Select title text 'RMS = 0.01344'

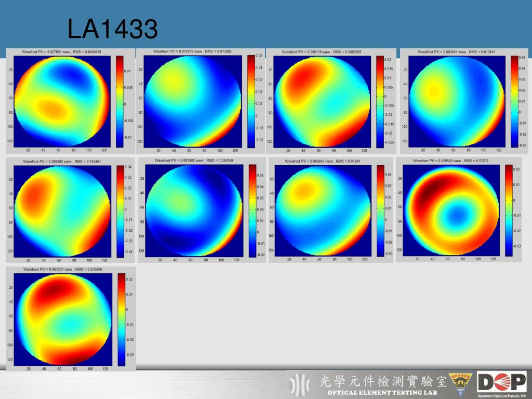pyautogui.click(x=348, y=161)
